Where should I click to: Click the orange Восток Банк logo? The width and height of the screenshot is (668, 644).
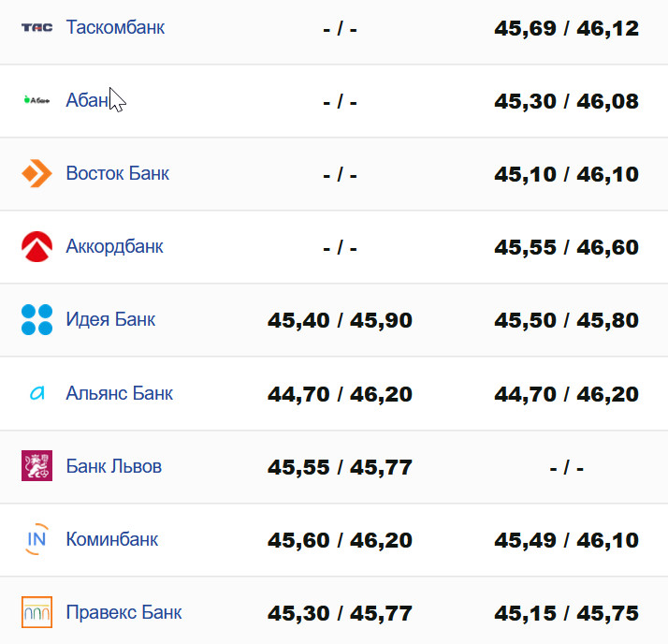pyautogui.click(x=37, y=173)
